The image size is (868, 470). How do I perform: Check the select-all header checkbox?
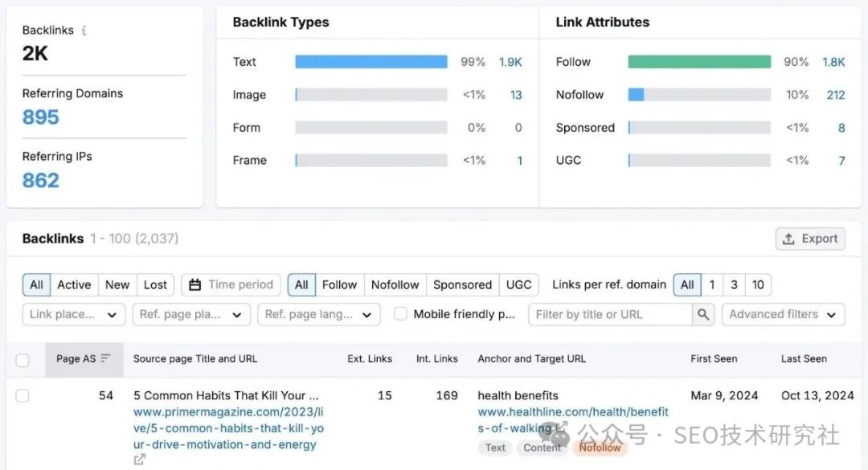(x=23, y=361)
